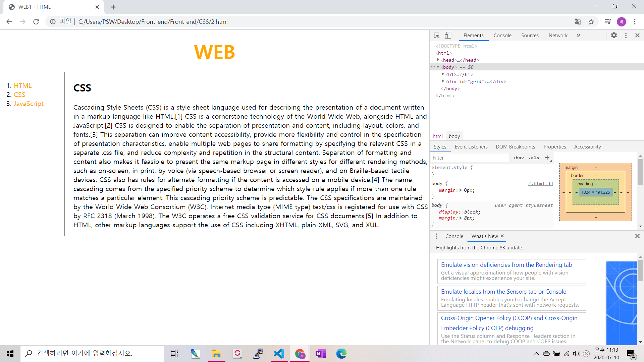644x362 pixels.
Task: Switch to the Console tab
Action: point(502,35)
